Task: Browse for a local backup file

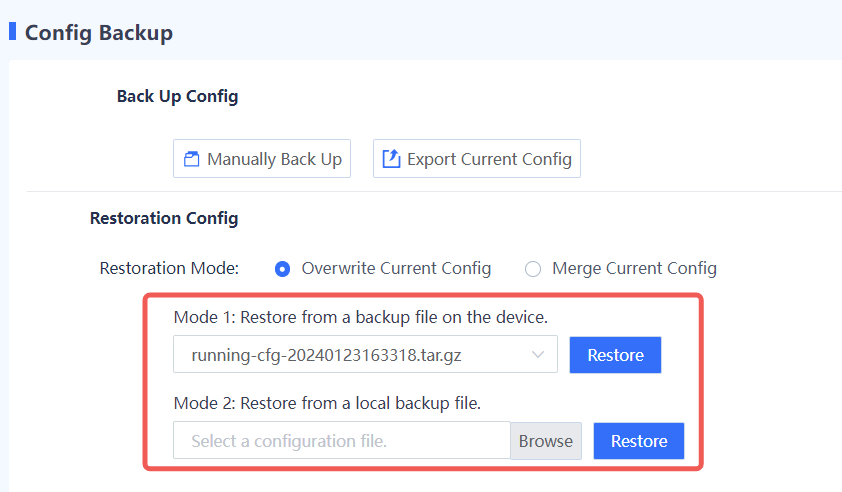Action: coord(546,441)
